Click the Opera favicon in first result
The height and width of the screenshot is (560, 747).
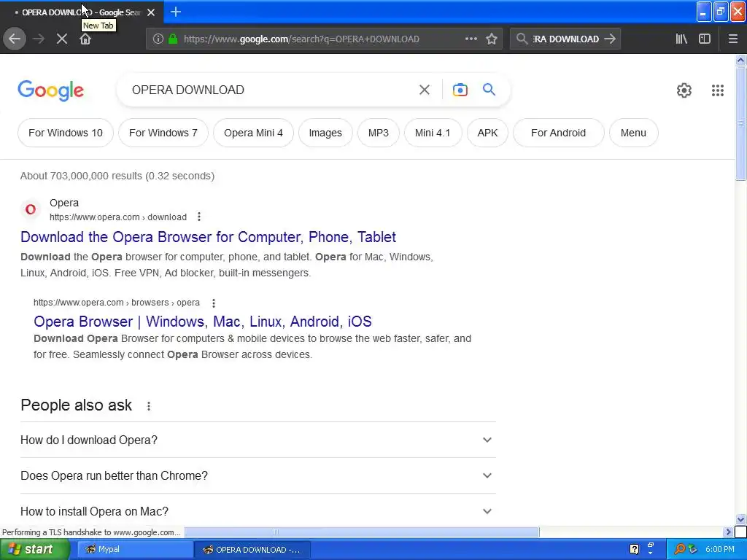pyautogui.click(x=31, y=209)
